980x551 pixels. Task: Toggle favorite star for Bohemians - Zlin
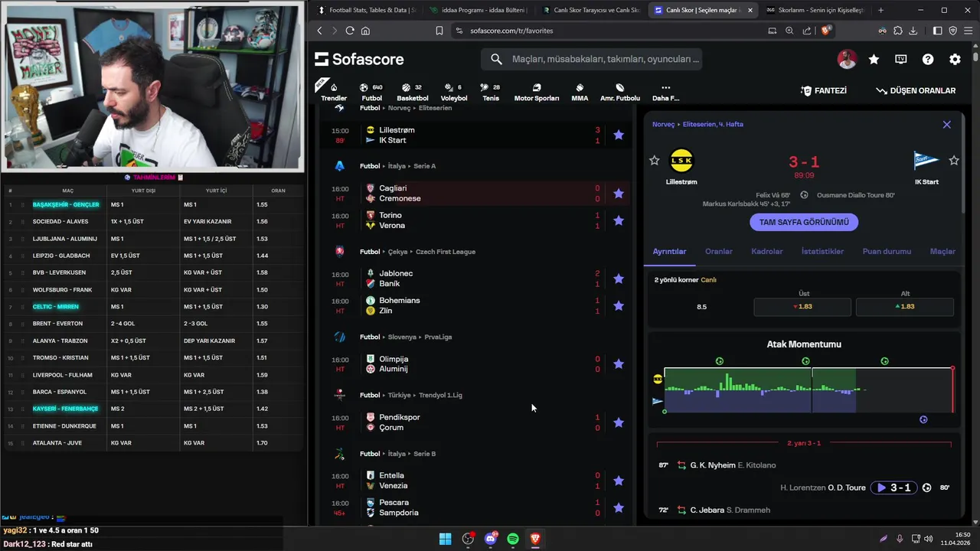pos(619,305)
